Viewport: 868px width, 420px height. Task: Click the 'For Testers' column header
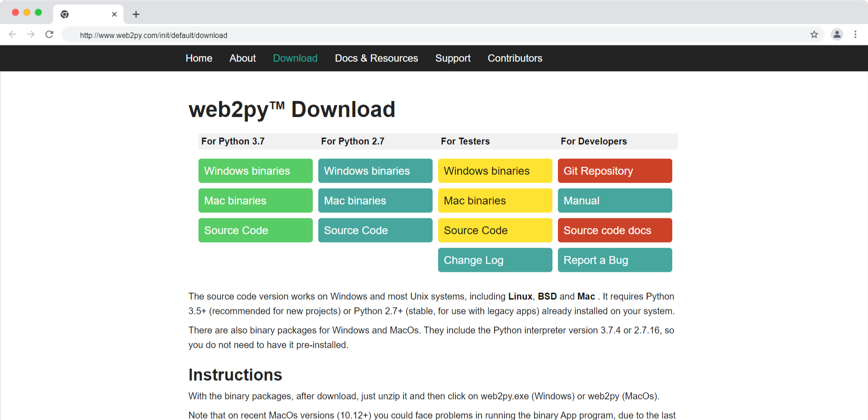coord(465,141)
